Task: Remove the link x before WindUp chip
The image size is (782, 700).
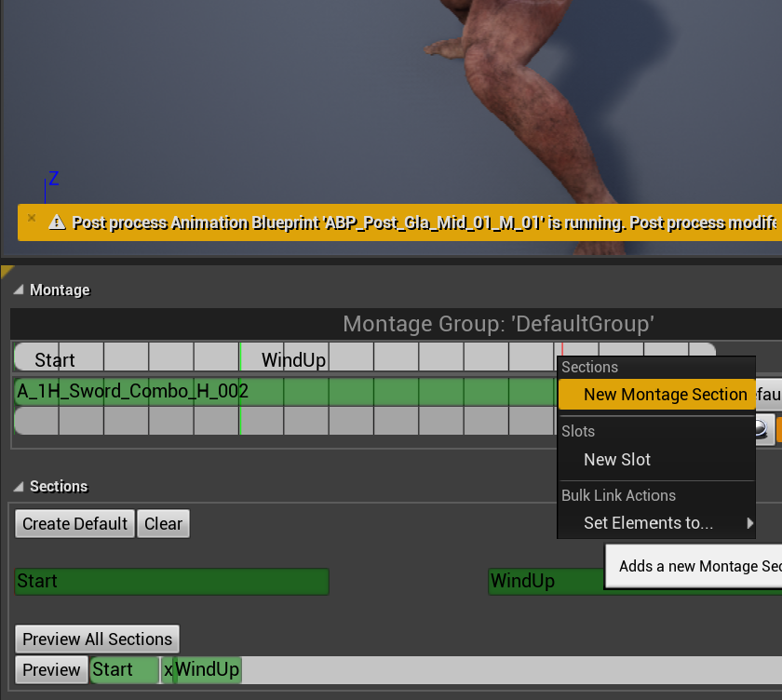Action: 168,670
